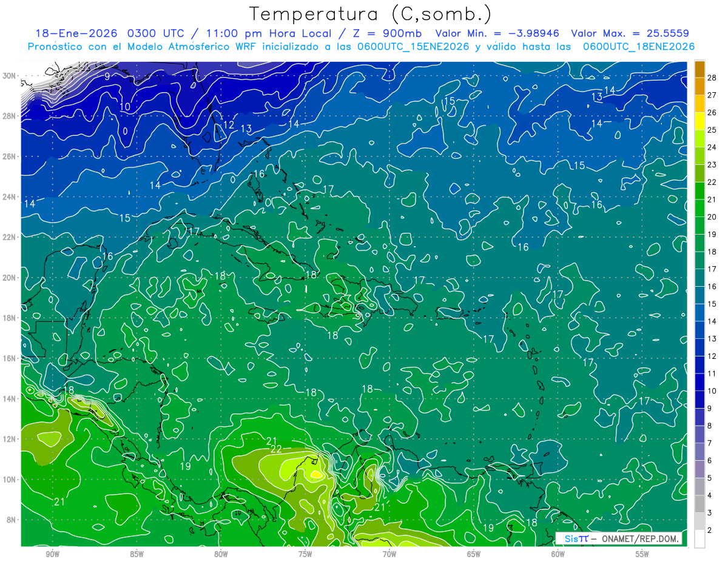Select the date text "18-Ene-2026"
This screenshot has width=728, height=562.
[76, 33]
